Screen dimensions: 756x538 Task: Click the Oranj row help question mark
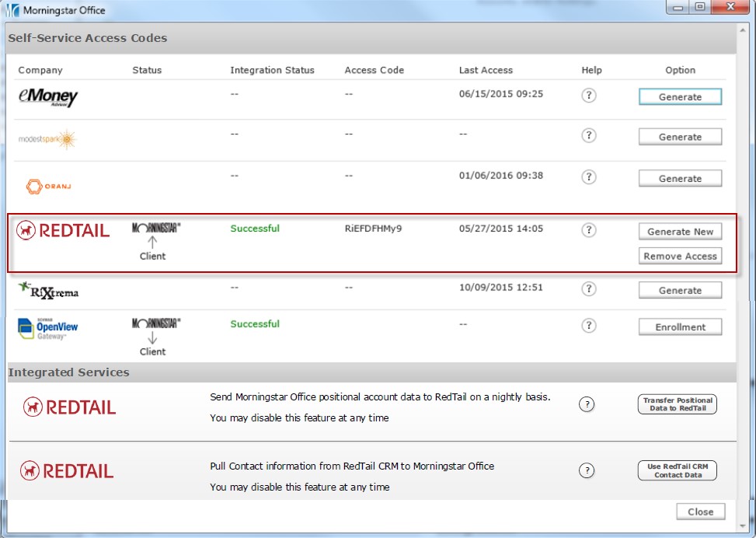pyautogui.click(x=589, y=177)
